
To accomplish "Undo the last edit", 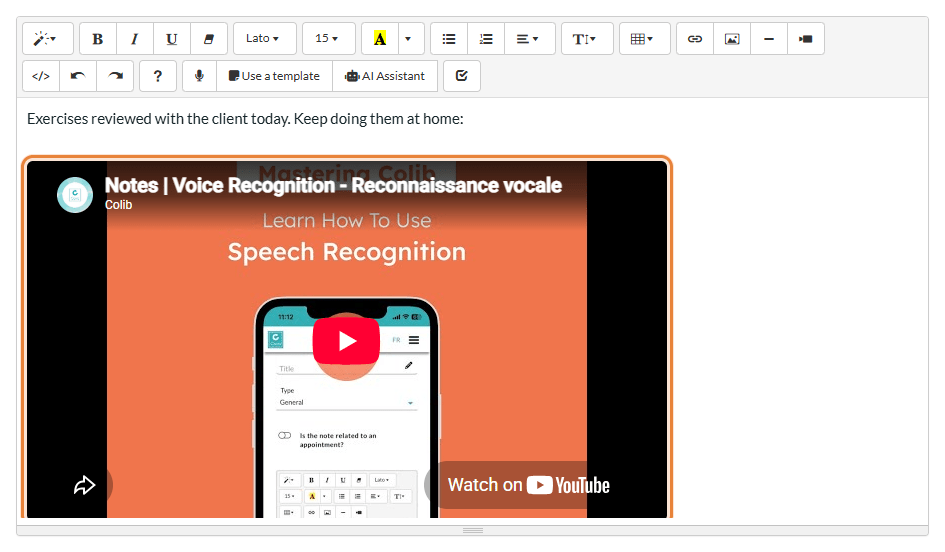I will pos(78,76).
